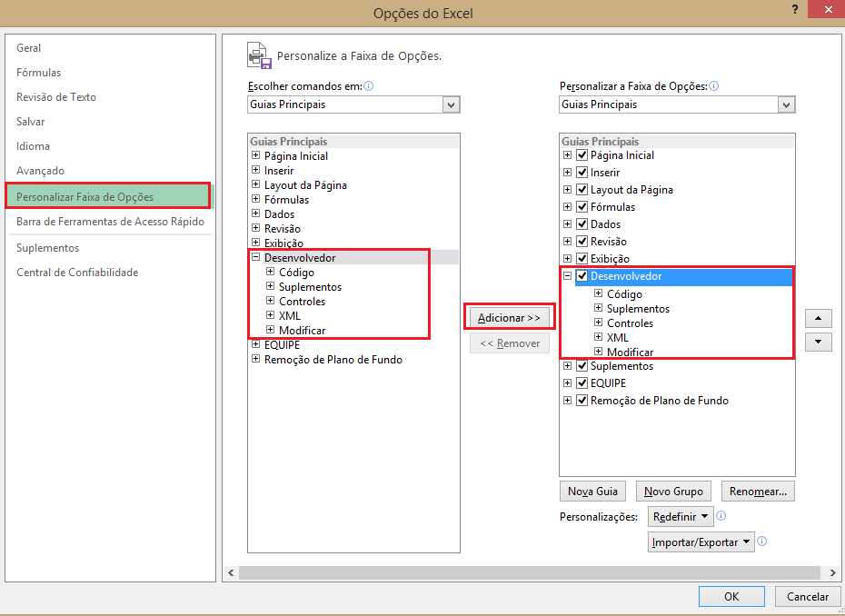Select Revisão in left command list

click(283, 229)
